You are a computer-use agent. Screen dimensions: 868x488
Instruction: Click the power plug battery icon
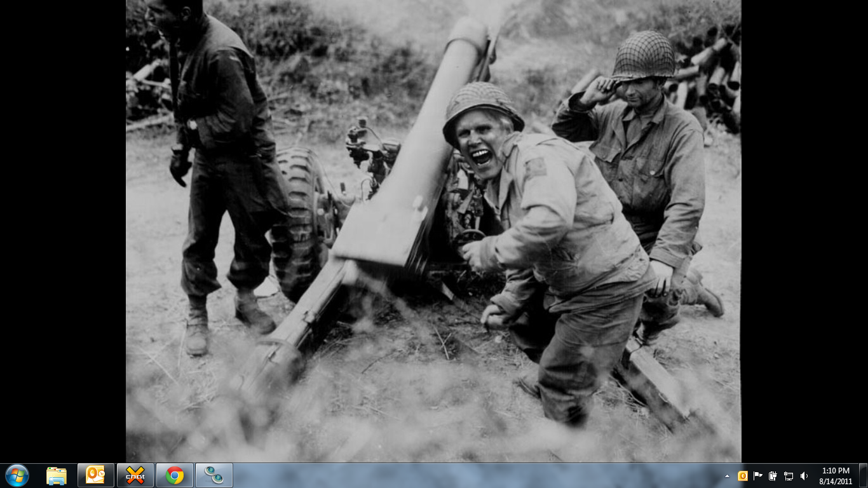(x=773, y=476)
